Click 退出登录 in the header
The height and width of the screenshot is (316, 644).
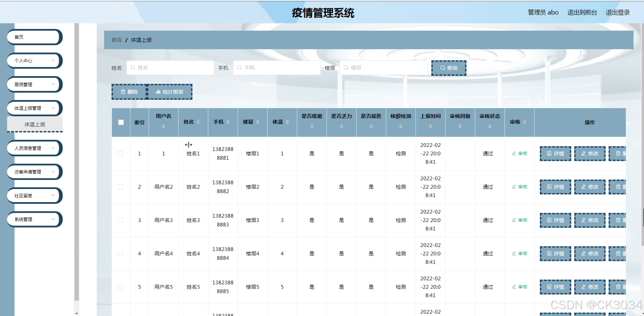[618, 12]
